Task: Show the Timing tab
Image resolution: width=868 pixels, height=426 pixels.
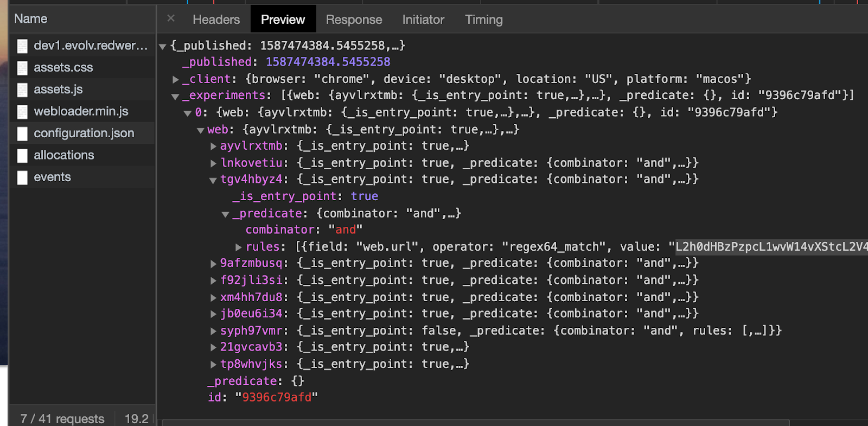Action: pos(484,20)
